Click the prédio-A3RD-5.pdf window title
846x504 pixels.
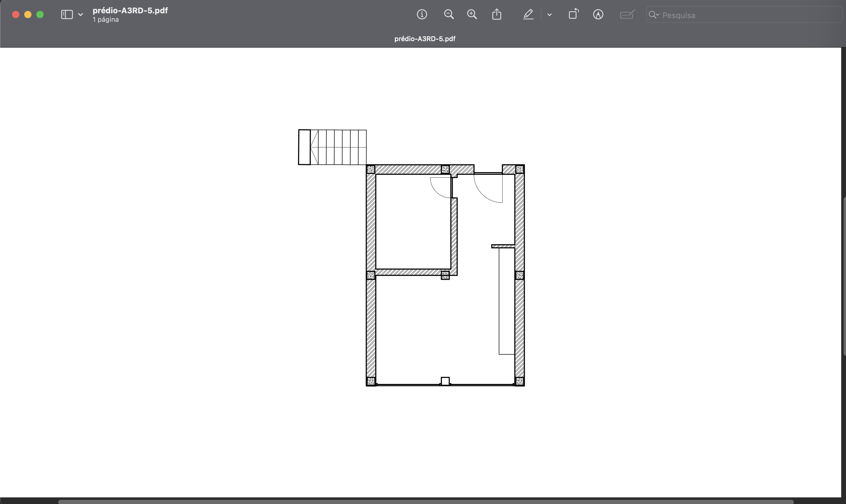pyautogui.click(x=130, y=11)
